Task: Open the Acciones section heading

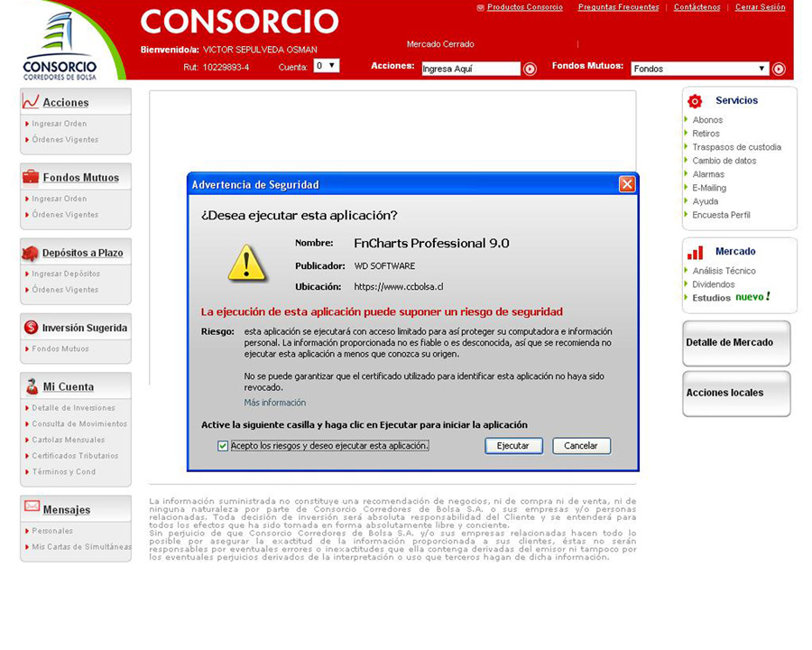Action: click(x=66, y=103)
